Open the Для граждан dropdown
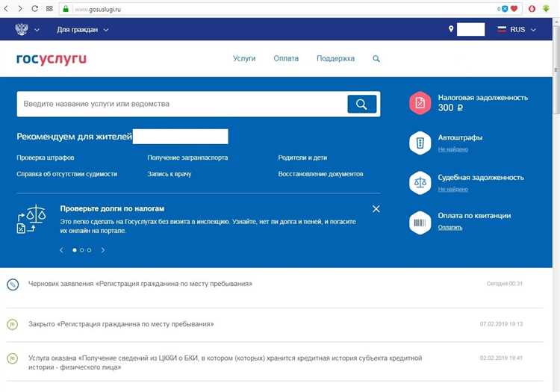This screenshot has height=392, width=560. pos(82,30)
